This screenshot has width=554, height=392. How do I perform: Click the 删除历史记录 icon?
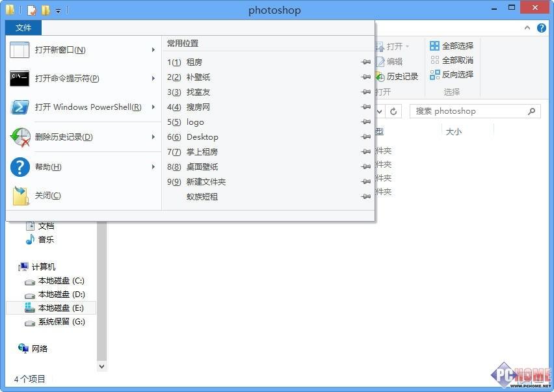tap(20, 137)
